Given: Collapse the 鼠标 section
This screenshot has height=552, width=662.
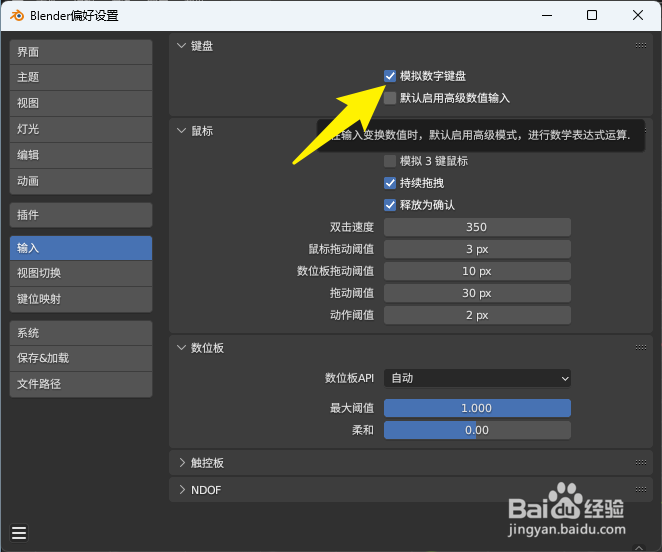Looking at the screenshot, I should click(x=182, y=131).
